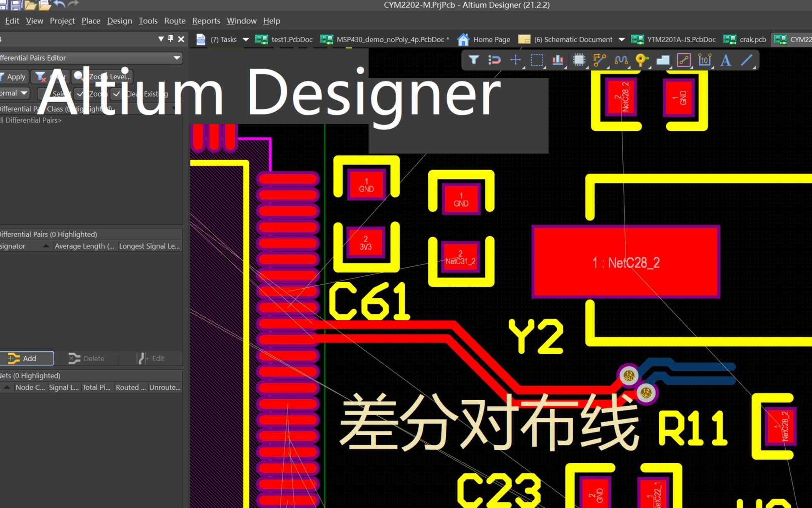Viewport: 812px width, 508px height.
Task: Select the interactive routing tool
Action: pos(599,60)
